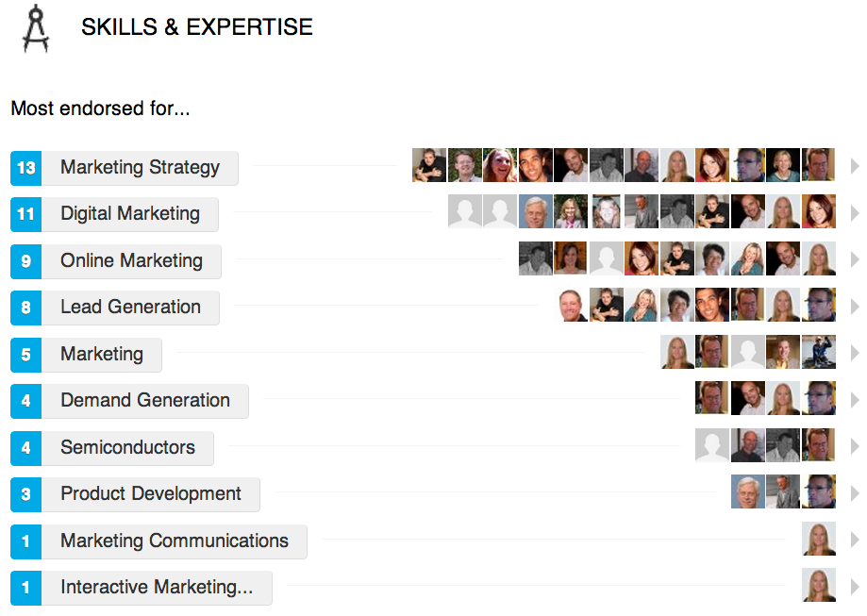Click the 5 count badge beside Marketing
The width and height of the screenshot is (867, 616).
coord(26,355)
